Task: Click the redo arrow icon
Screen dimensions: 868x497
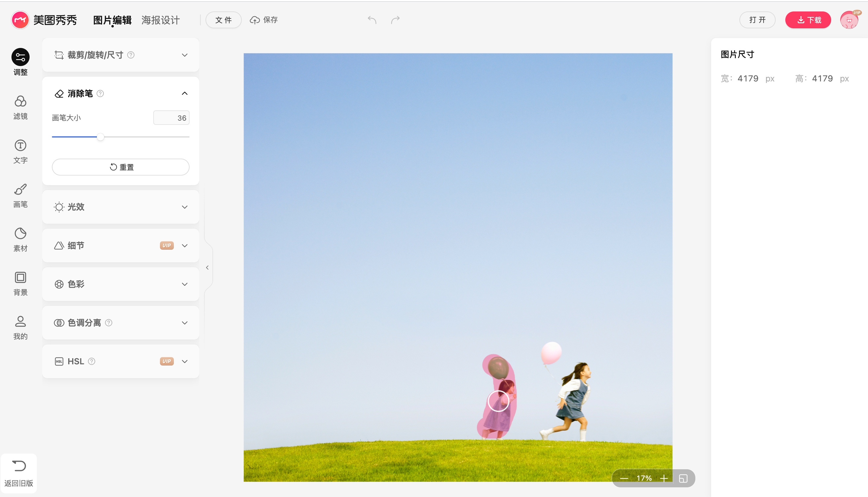Action: [x=395, y=20]
